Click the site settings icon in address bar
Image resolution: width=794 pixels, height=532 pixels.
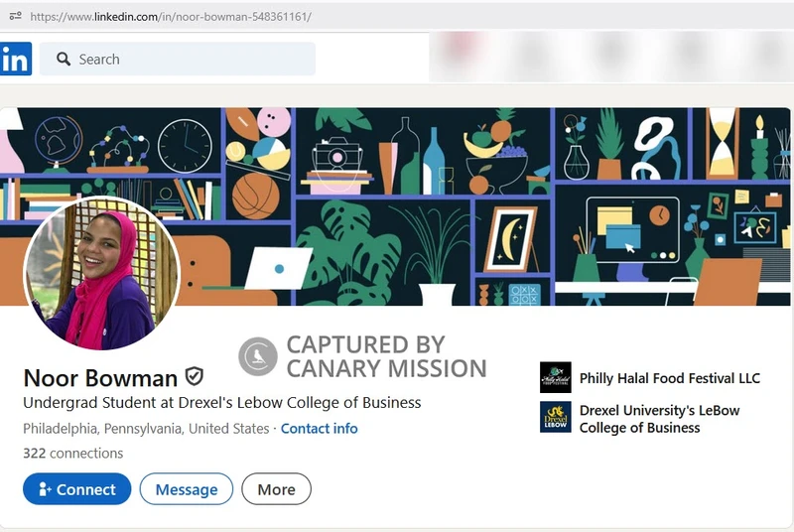click(16, 16)
